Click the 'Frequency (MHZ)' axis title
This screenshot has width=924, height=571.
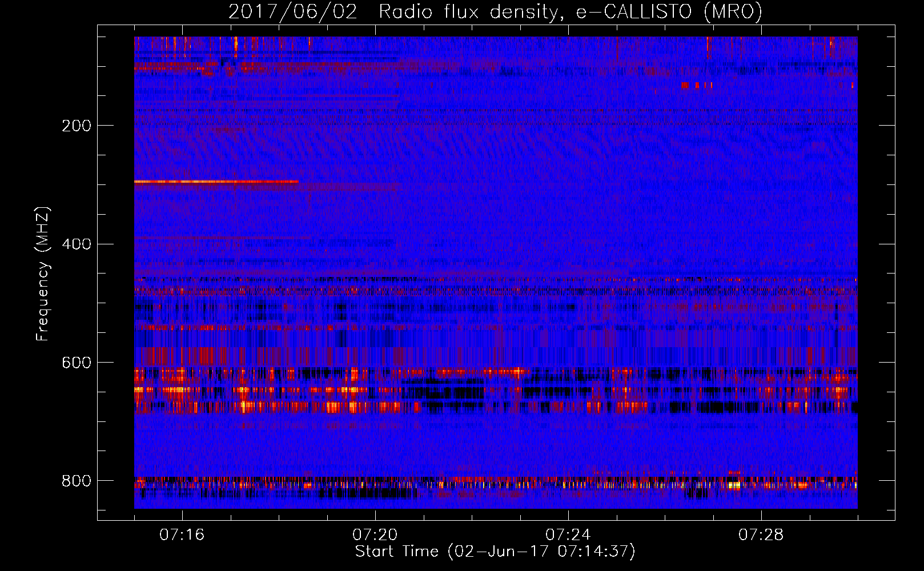coord(43,274)
